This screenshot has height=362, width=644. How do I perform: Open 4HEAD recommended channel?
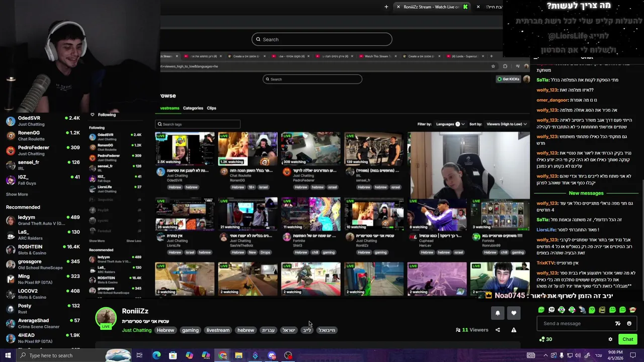point(43,338)
